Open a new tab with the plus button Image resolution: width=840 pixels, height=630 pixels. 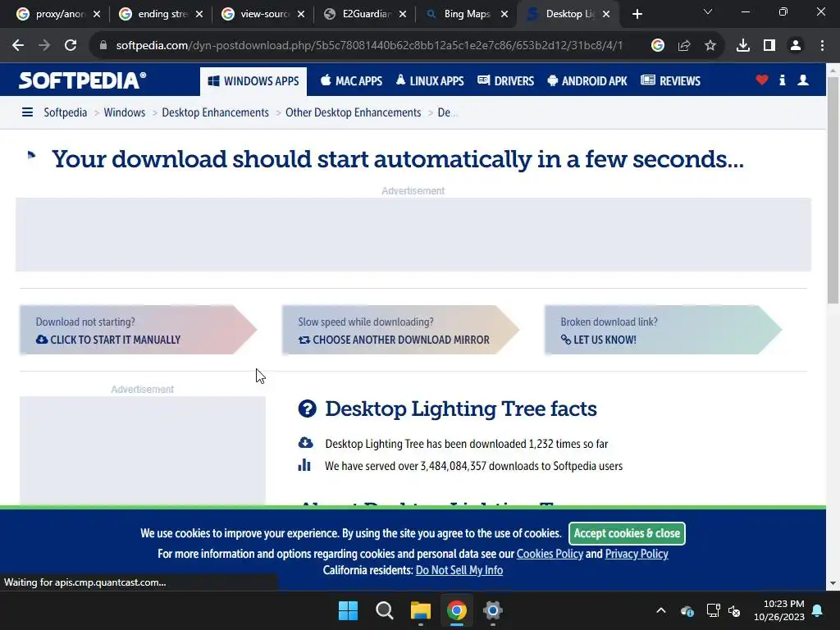point(637,14)
